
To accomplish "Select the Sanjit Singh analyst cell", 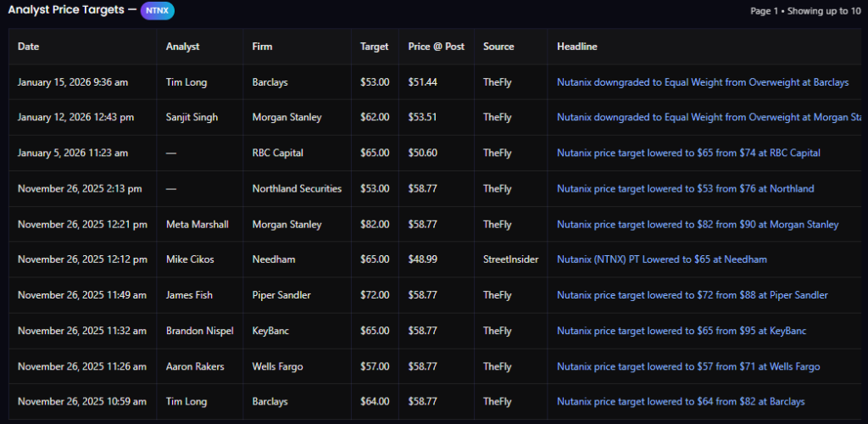I will [192, 117].
